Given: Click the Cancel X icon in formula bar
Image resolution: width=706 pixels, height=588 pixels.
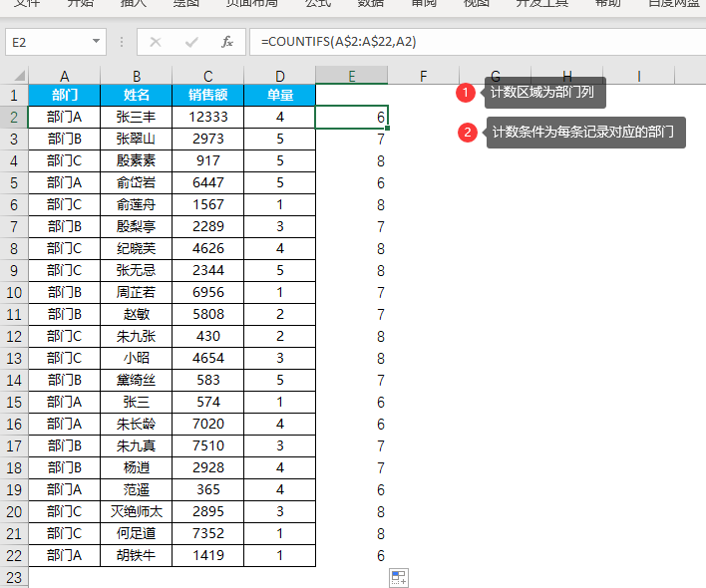Looking at the screenshot, I should [156, 42].
